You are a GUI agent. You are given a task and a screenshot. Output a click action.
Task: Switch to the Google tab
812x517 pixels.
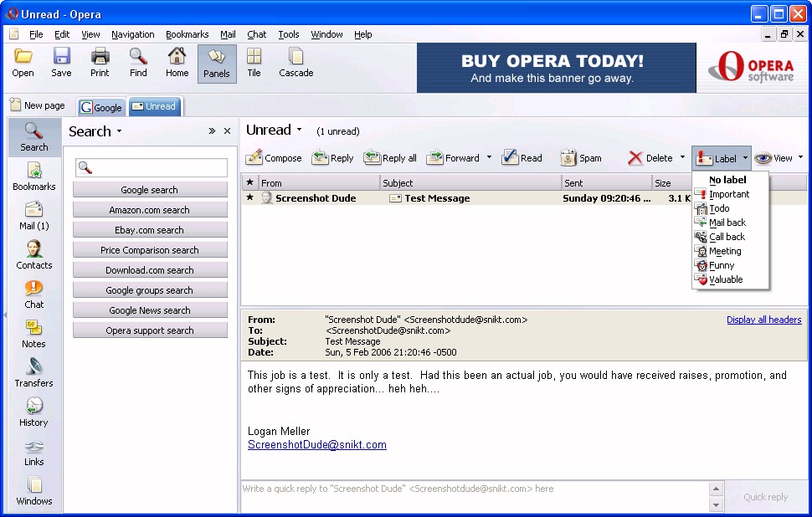click(101, 107)
